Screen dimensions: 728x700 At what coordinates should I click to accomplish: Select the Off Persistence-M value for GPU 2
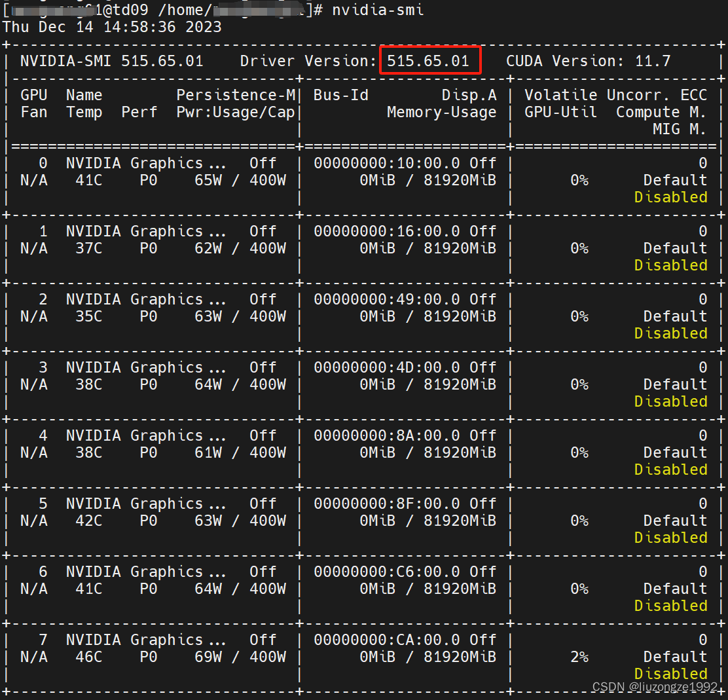263,299
